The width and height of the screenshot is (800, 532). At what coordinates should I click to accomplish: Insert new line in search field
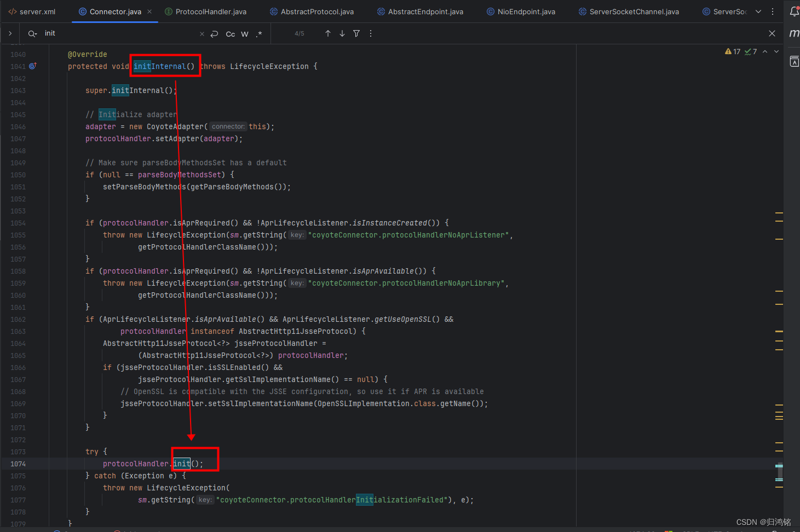[x=214, y=34]
